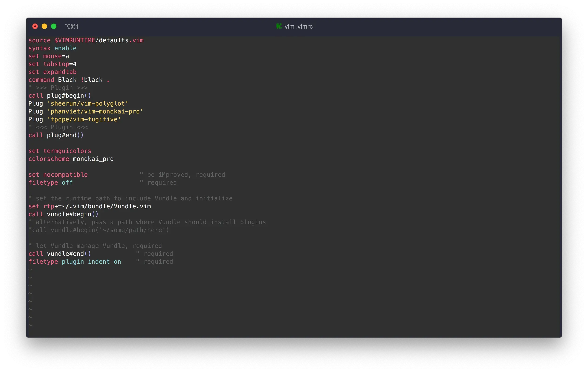Click the vim icon in title bar
The image size is (588, 372).
click(279, 26)
